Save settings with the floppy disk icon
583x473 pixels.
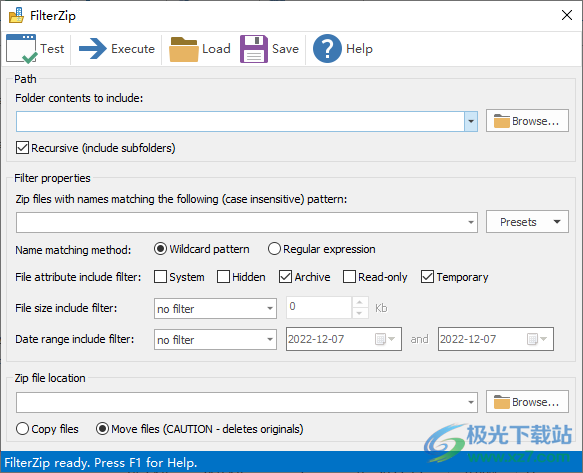coord(254,49)
